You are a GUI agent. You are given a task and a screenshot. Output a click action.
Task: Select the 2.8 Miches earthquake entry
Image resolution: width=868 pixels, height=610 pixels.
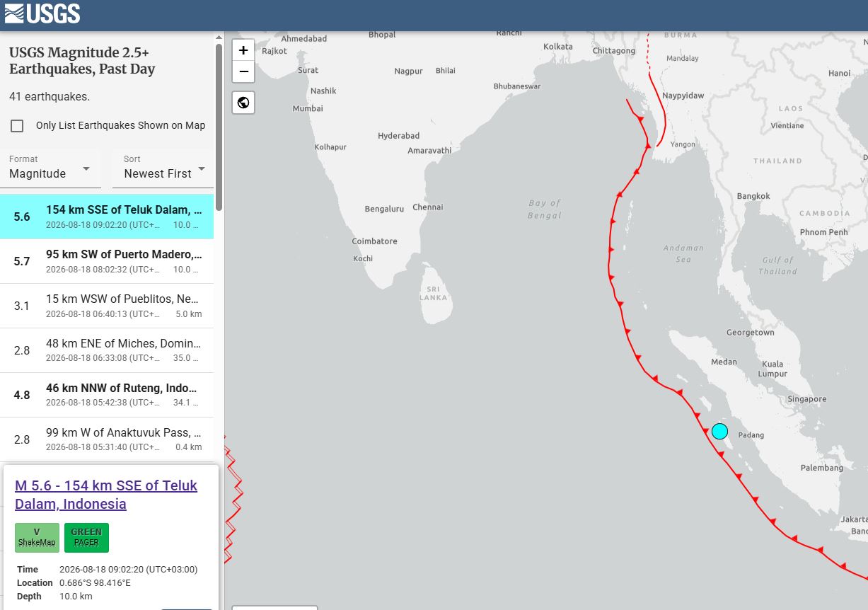coord(107,350)
